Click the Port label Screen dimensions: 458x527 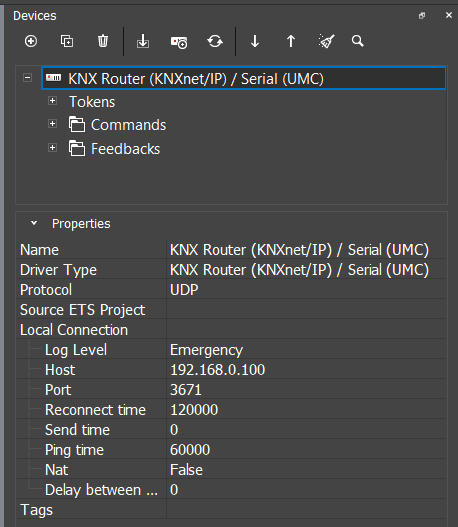coord(58,390)
